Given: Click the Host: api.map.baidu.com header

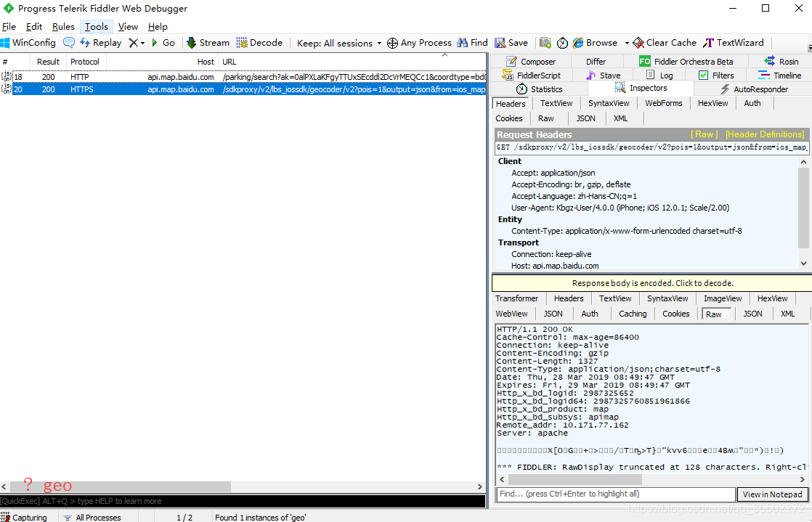Looking at the screenshot, I should click(x=555, y=266).
